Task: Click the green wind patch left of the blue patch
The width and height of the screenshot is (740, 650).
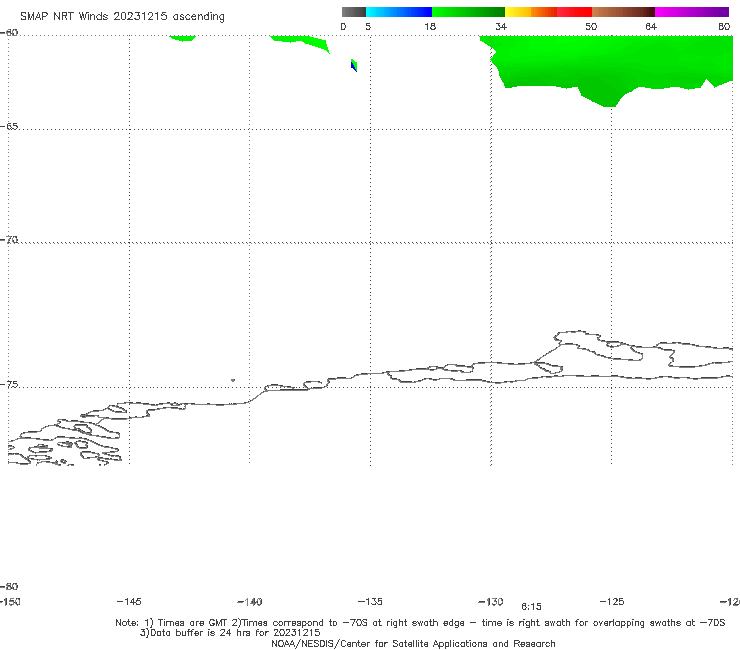Action: (x=301, y=42)
